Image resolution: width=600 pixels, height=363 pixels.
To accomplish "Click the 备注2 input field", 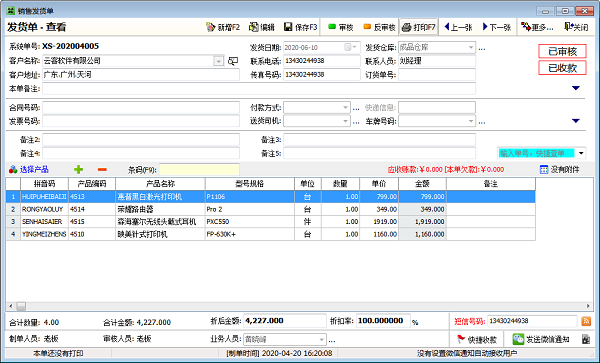I will click(141, 140).
